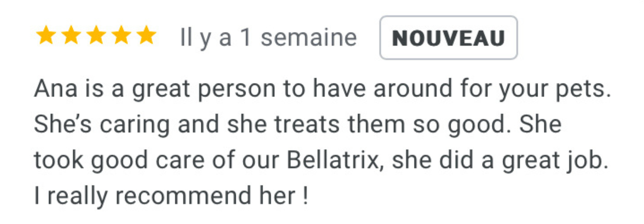Click the fourth yellow rating star

click(121, 35)
